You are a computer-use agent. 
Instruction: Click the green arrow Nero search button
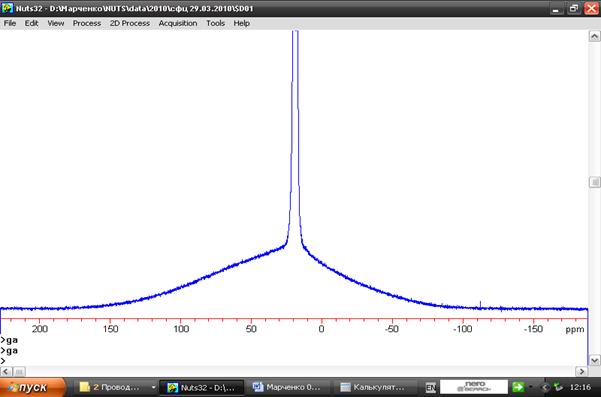518,387
